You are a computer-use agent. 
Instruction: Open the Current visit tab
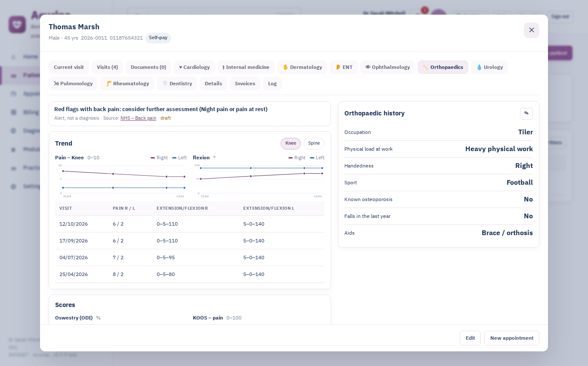pyautogui.click(x=69, y=67)
